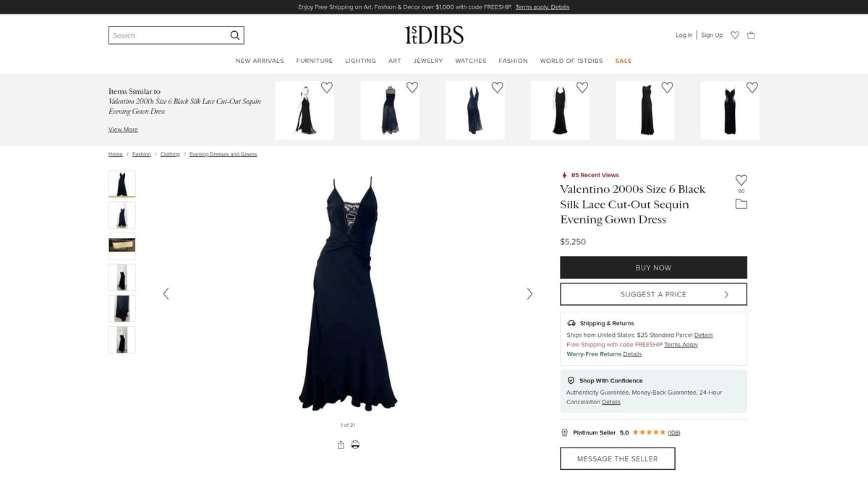Click Terms Apply link in shipping box
The image size is (868, 488).
click(x=681, y=345)
